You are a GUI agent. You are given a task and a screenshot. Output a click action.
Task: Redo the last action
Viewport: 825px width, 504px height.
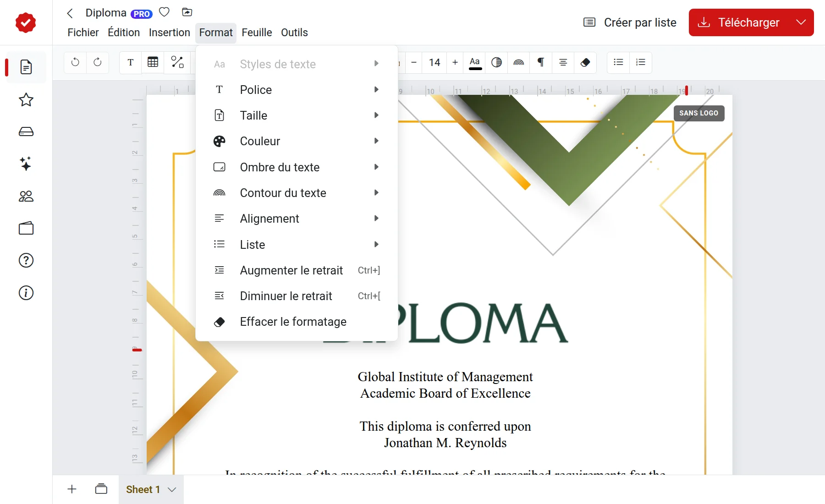[x=98, y=62]
